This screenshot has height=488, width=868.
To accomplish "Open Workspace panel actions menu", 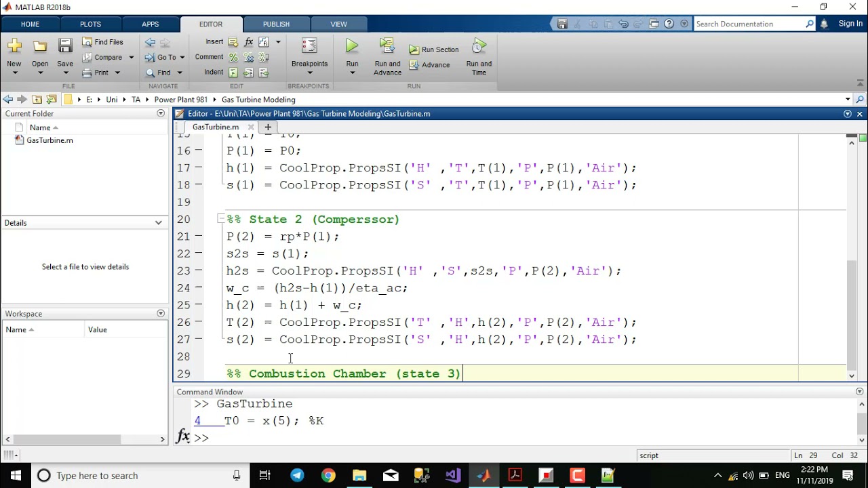I will pos(161,313).
